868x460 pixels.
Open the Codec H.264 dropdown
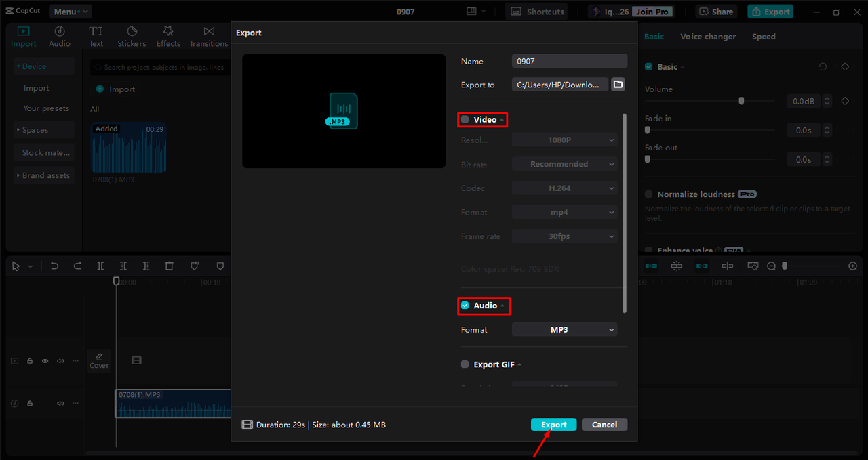coord(564,188)
